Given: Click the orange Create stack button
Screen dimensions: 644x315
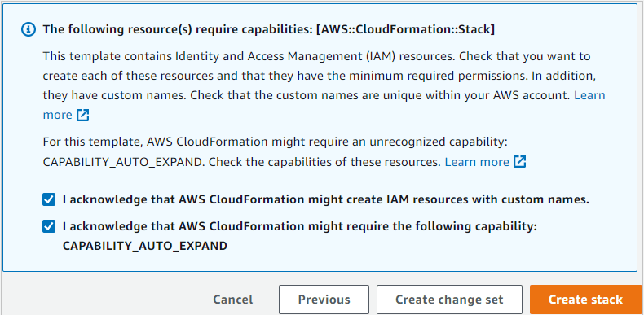Looking at the screenshot, I should click(585, 300).
